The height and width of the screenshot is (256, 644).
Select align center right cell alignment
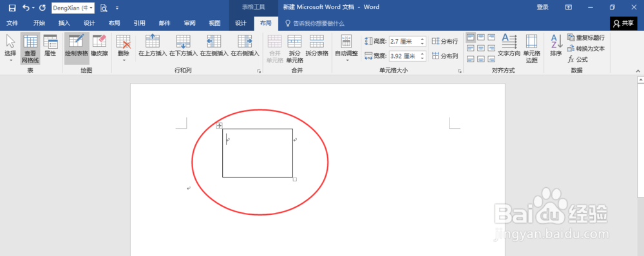tap(491, 48)
